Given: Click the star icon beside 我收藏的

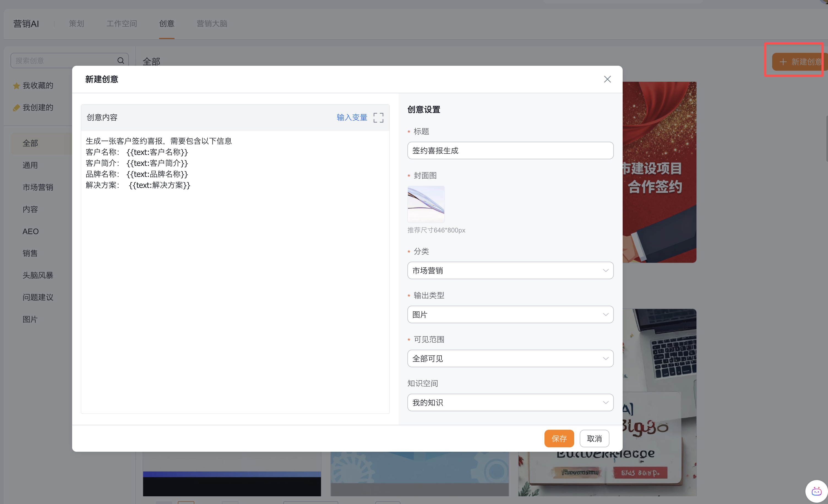Looking at the screenshot, I should click(x=16, y=86).
